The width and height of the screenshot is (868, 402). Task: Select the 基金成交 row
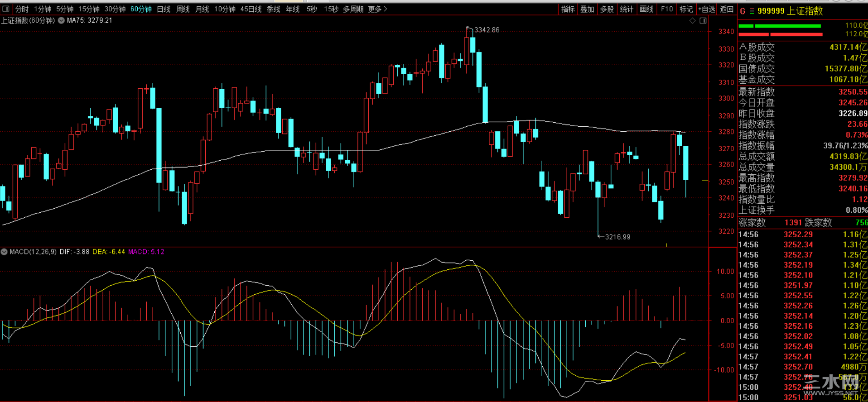point(803,80)
